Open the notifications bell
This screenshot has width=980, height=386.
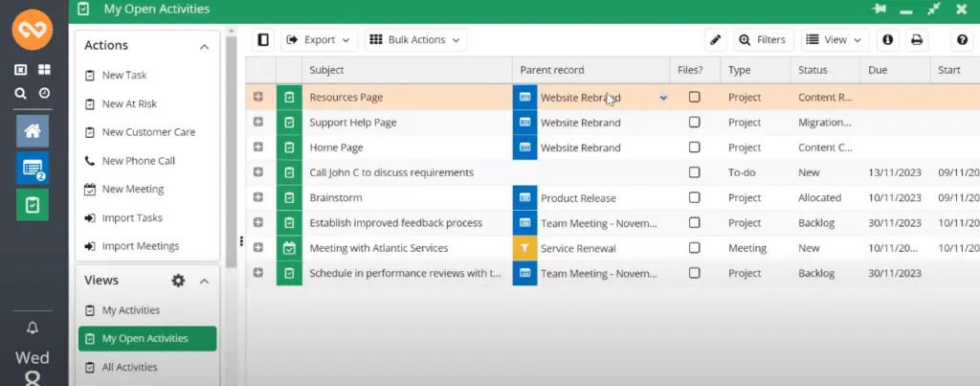(33, 328)
